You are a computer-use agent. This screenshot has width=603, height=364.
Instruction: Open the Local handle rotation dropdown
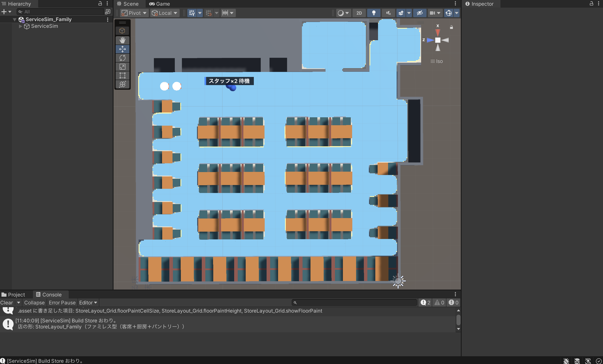point(165,13)
